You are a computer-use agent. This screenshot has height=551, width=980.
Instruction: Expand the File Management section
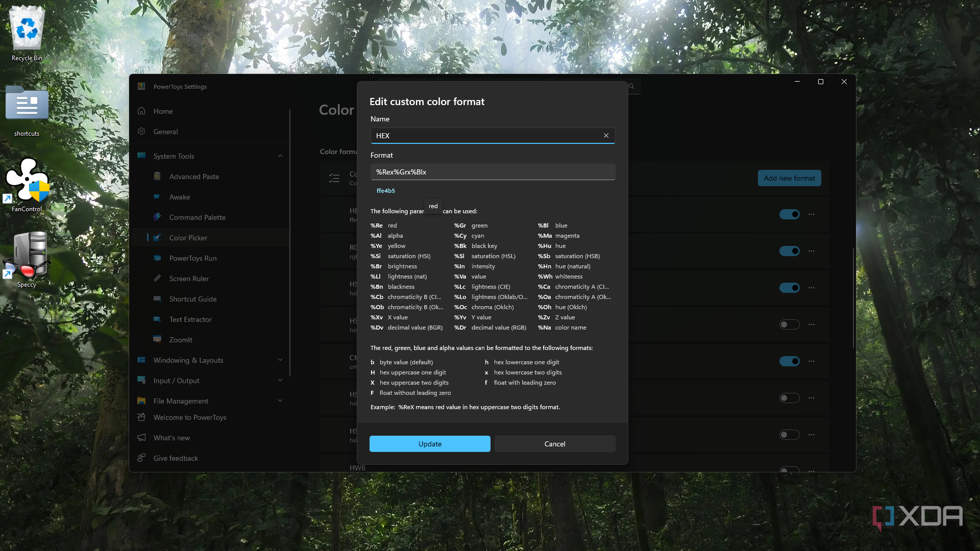tap(280, 400)
